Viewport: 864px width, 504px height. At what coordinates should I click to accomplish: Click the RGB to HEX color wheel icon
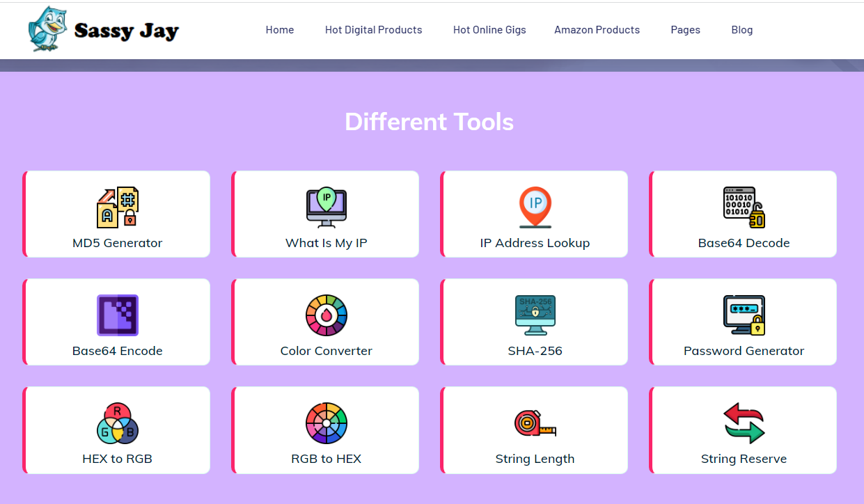point(326,423)
